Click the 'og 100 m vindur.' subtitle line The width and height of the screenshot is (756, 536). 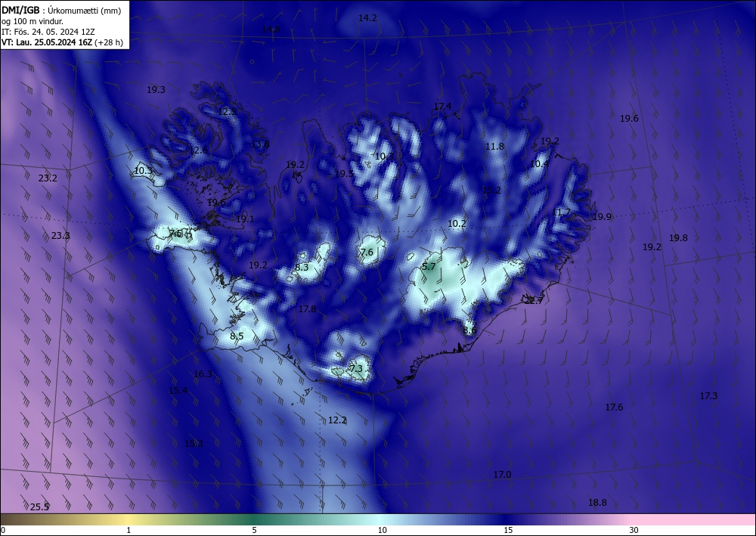(33, 21)
